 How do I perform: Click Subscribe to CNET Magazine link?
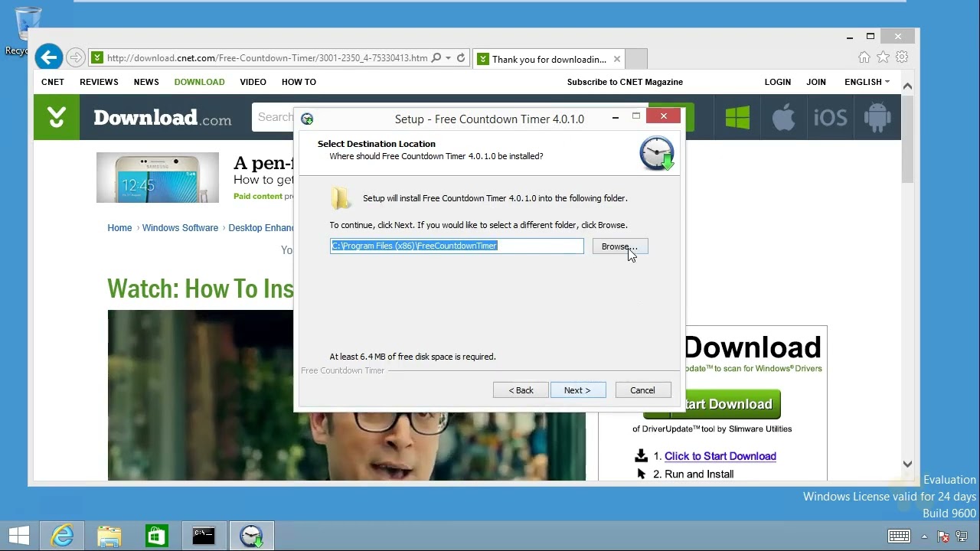pos(625,82)
